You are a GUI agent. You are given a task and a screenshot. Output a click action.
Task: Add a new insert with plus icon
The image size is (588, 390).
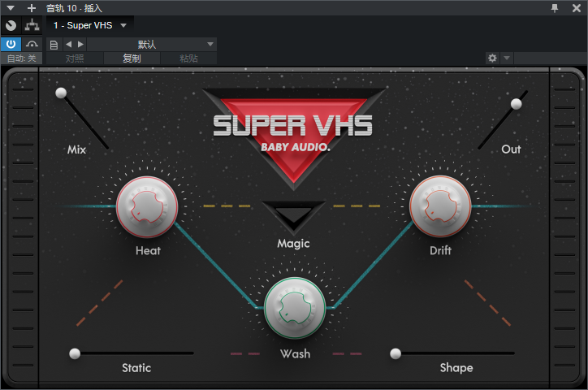pyautogui.click(x=32, y=8)
